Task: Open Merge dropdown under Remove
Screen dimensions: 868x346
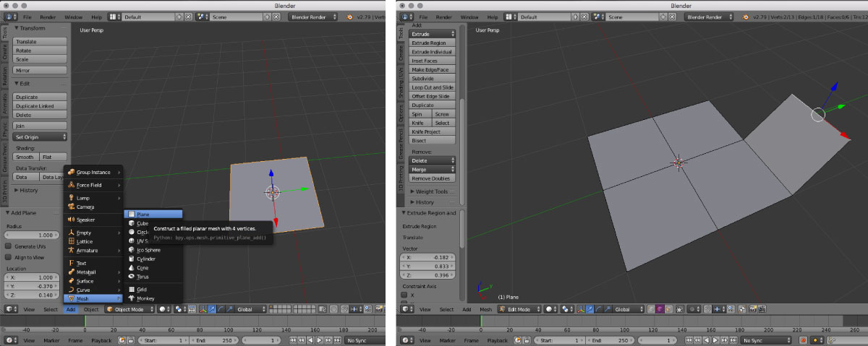Action: pos(433,169)
